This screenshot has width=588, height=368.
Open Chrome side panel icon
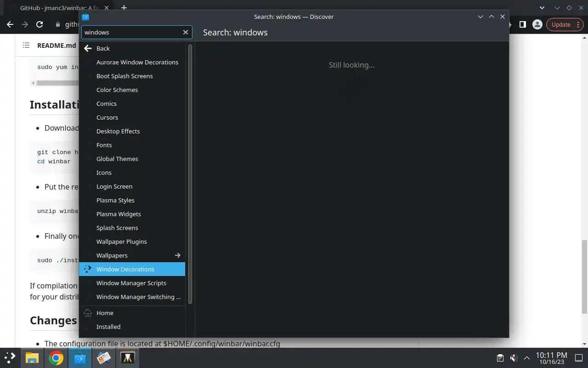pyautogui.click(x=522, y=24)
